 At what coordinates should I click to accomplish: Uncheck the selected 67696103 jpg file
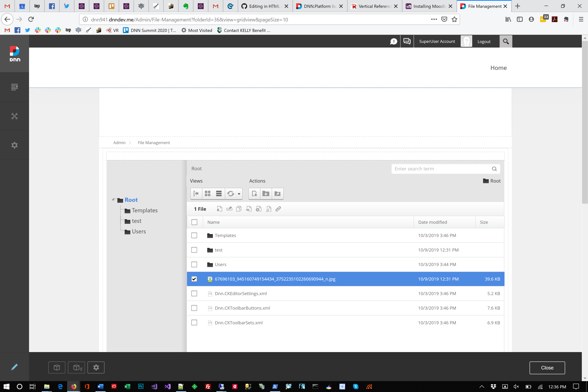[x=194, y=279]
